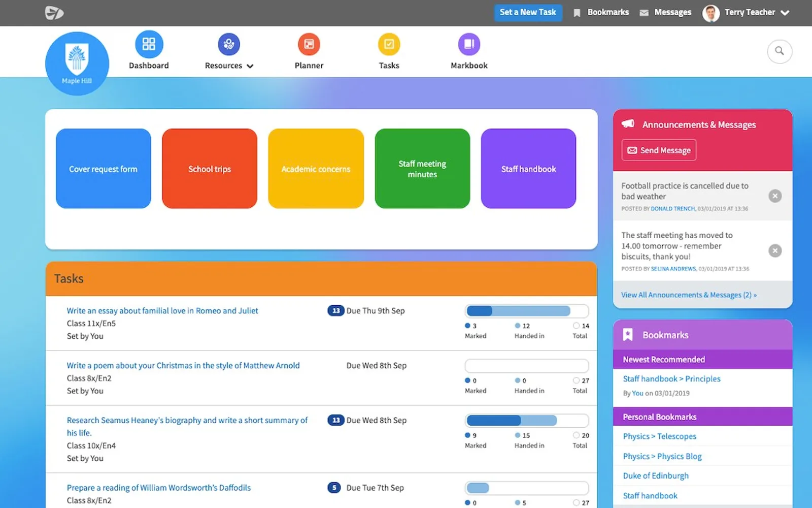Viewport: 812px width, 508px height.
Task: Click the megaphone icon in Announcements header
Action: tap(628, 123)
